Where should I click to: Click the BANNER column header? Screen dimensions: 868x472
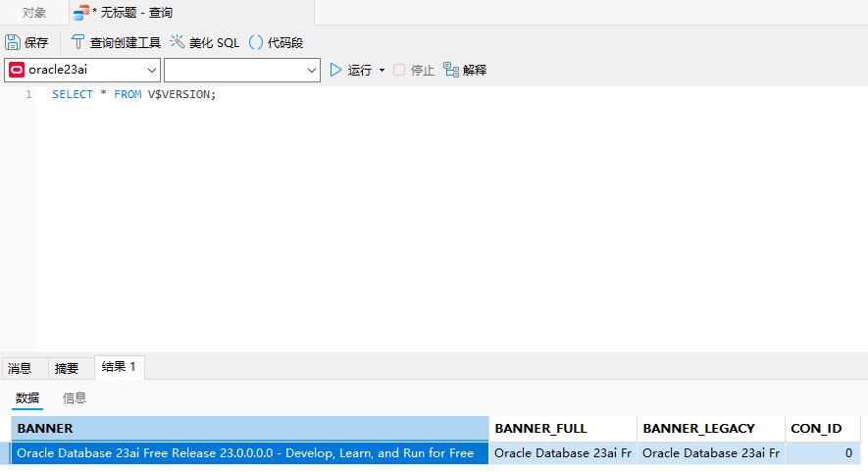click(250, 429)
